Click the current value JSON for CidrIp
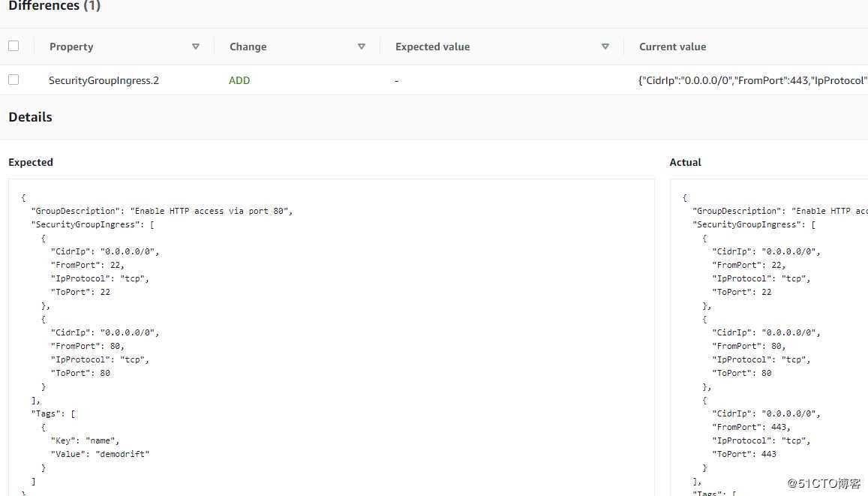Screen dimensions: 868x496 pos(752,80)
